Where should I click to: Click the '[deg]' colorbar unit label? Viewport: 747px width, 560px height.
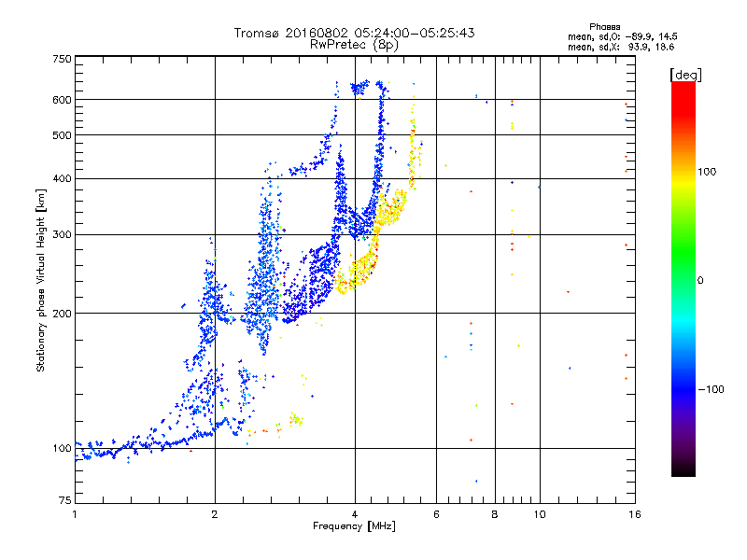(x=685, y=75)
